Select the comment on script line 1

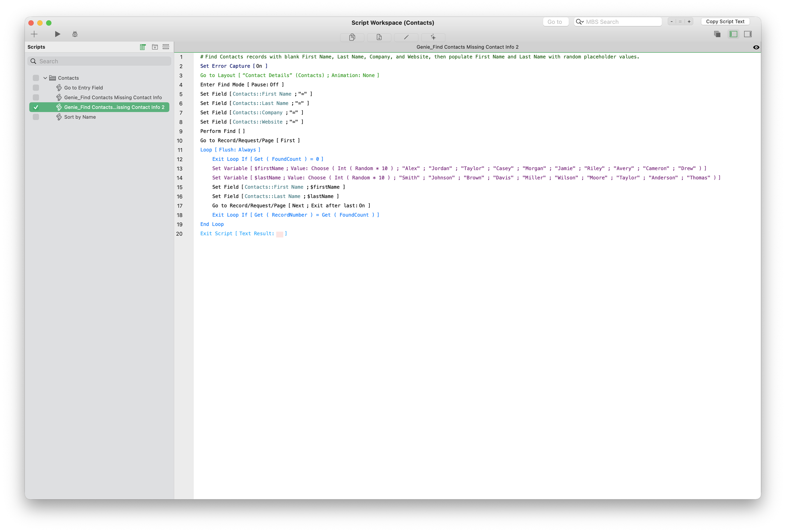pos(420,57)
